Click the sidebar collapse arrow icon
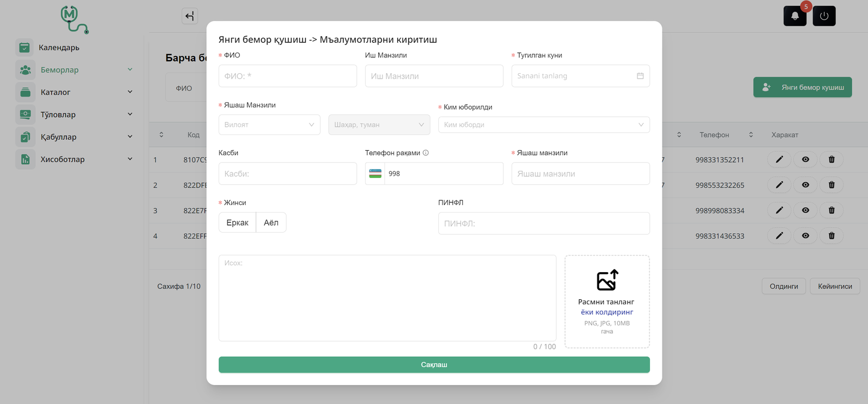Viewport: 868px width, 404px height. tap(189, 16)
